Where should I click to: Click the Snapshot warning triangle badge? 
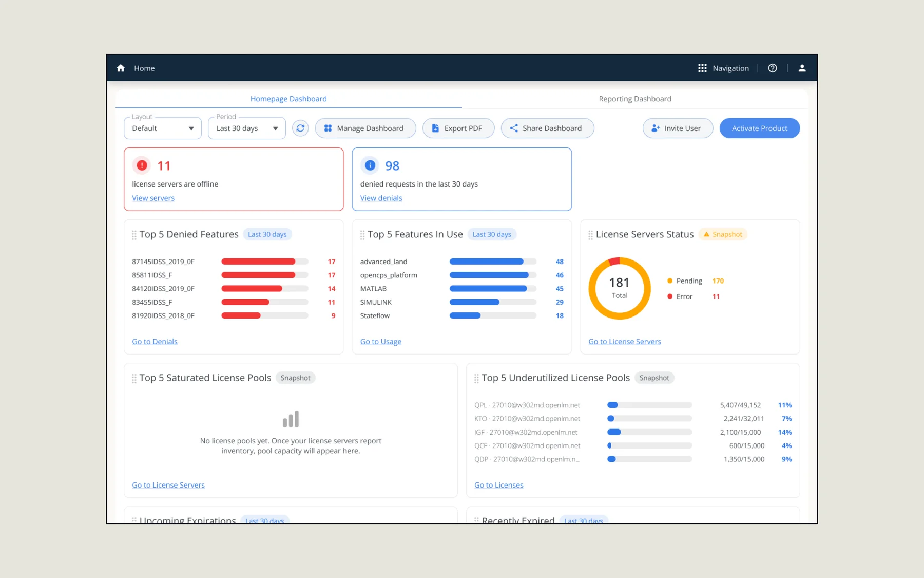723,234
